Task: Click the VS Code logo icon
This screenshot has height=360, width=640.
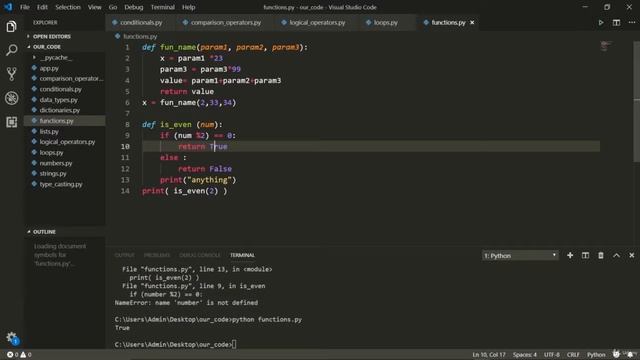Action: coord(8,7)
